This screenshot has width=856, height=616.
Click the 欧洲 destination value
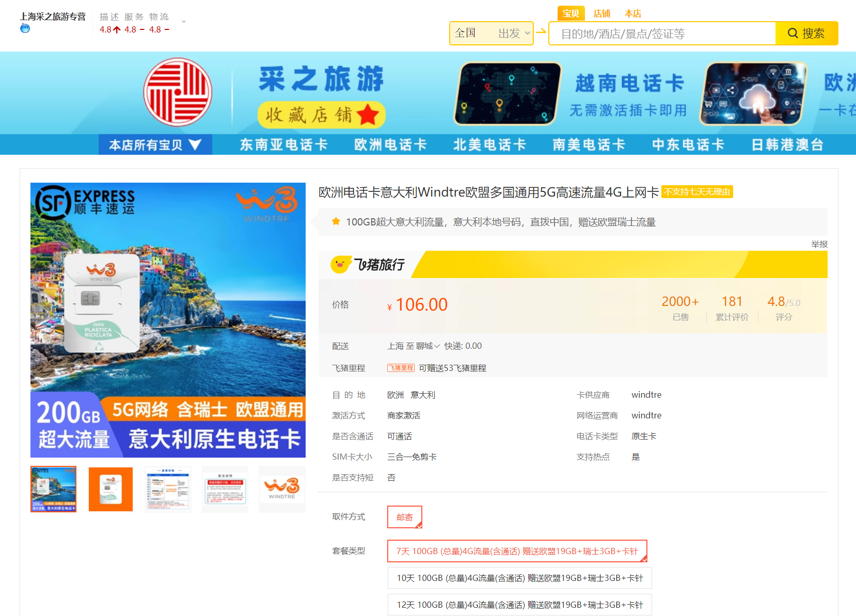(395, 395)
